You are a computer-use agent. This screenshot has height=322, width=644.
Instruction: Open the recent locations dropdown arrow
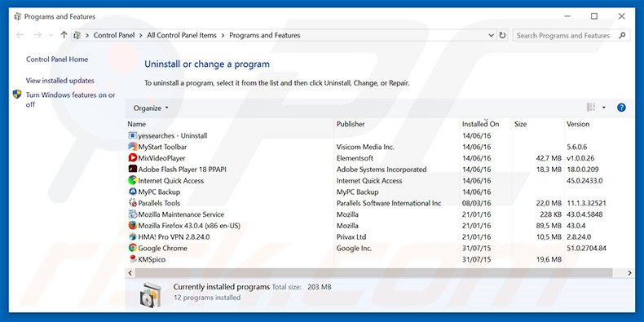51,35
